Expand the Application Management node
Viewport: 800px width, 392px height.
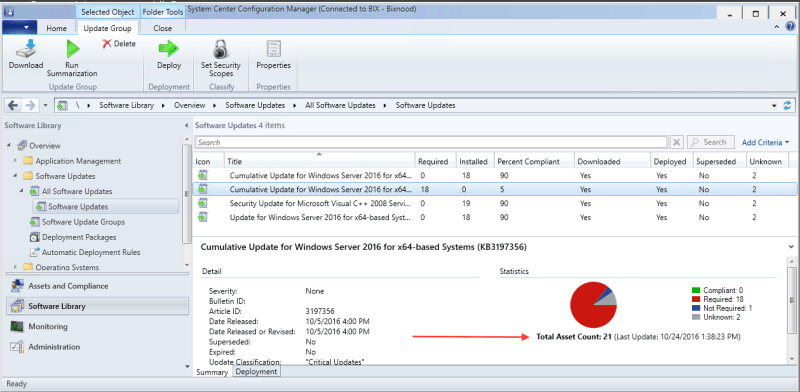(16, 161)
